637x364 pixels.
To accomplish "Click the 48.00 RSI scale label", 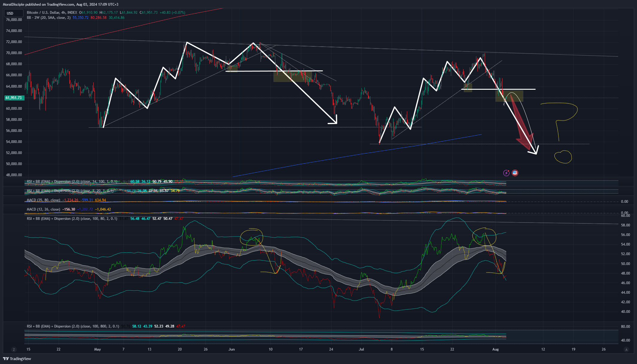I will 625,273.
